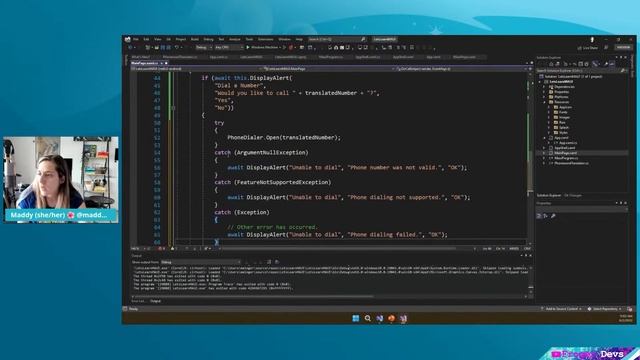This screenshot has width=640, height=360.
Task: Select the Styles folder
Action: point(561,133)
